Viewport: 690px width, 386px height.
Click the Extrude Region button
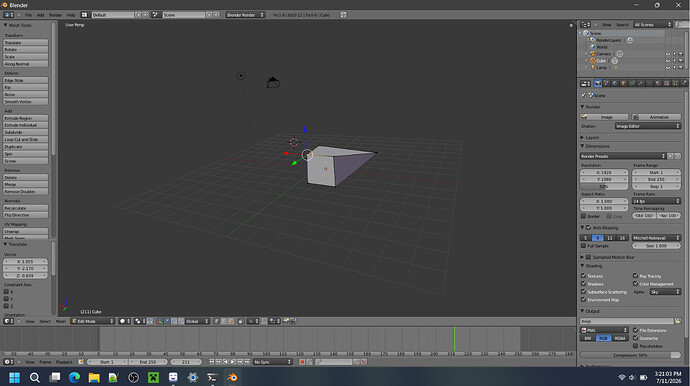pyautogui.click(x=26, y=118)
